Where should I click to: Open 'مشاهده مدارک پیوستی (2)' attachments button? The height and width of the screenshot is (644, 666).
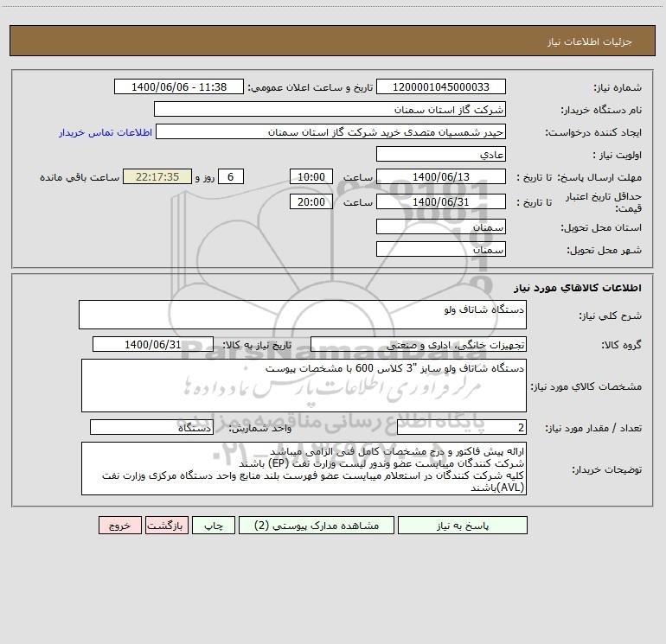[x=317, y=526]
